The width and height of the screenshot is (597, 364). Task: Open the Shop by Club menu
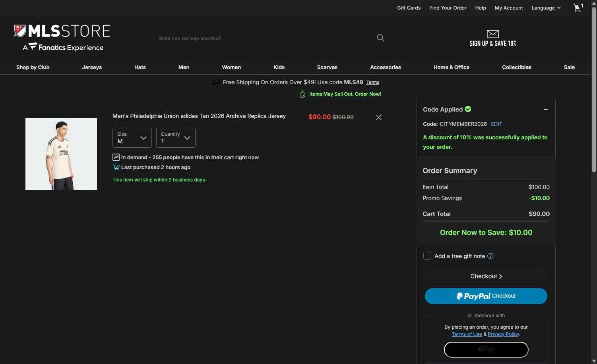click(33, 67)
